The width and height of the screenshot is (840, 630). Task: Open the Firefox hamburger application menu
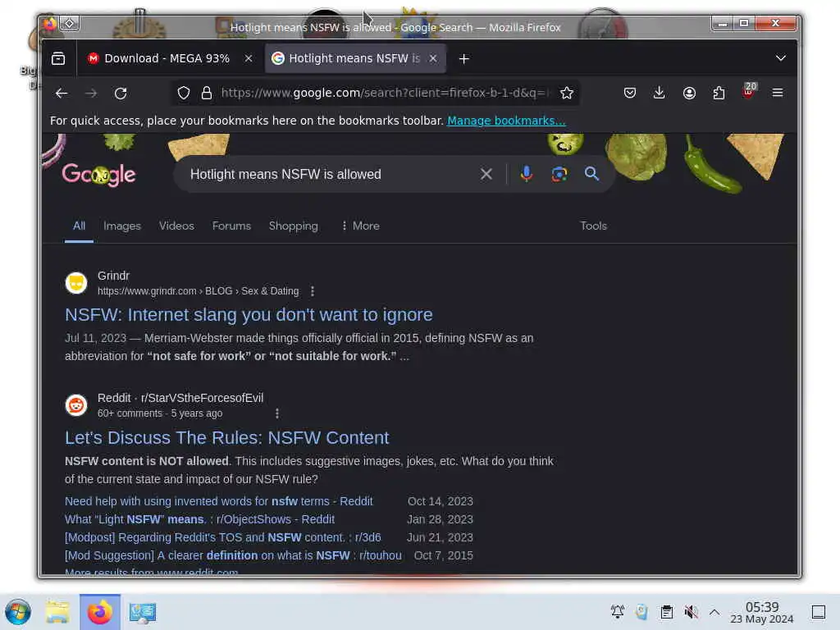point(778,94)
